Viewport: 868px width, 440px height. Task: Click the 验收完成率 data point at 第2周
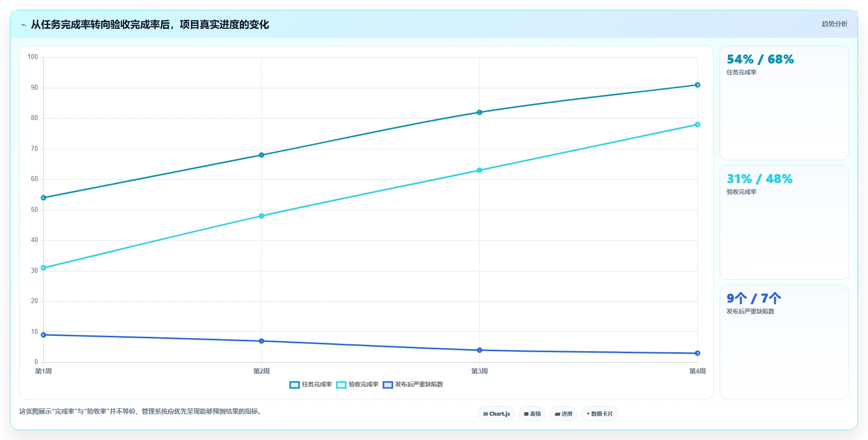coord(261,216)
